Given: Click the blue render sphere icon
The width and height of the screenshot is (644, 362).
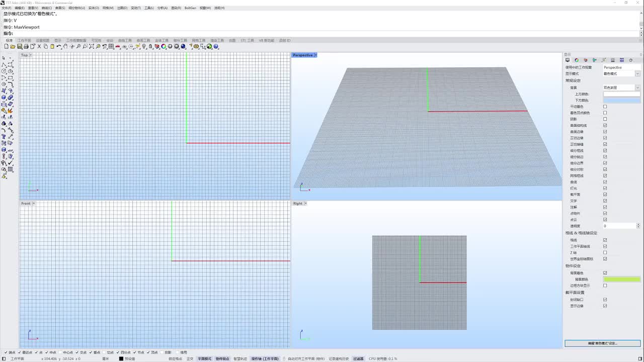Looking at the screenshot, I should click(x=183, y=46).
